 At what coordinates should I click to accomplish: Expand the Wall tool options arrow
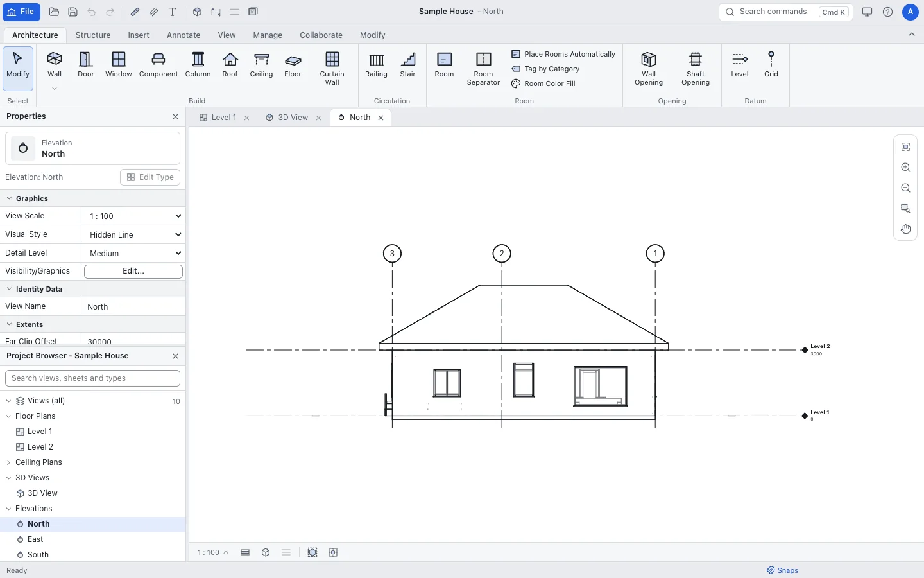[x=55, y=89]
